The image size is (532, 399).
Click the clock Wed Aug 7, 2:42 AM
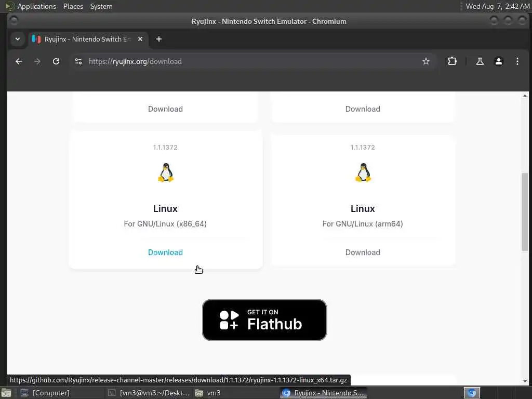click(x=497, y=6)
